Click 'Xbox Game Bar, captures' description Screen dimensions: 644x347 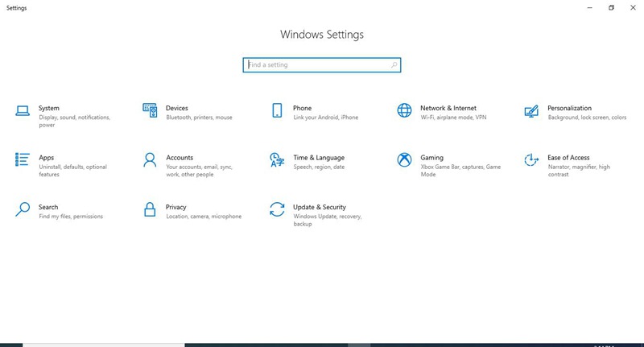click(x=460, y=171)
